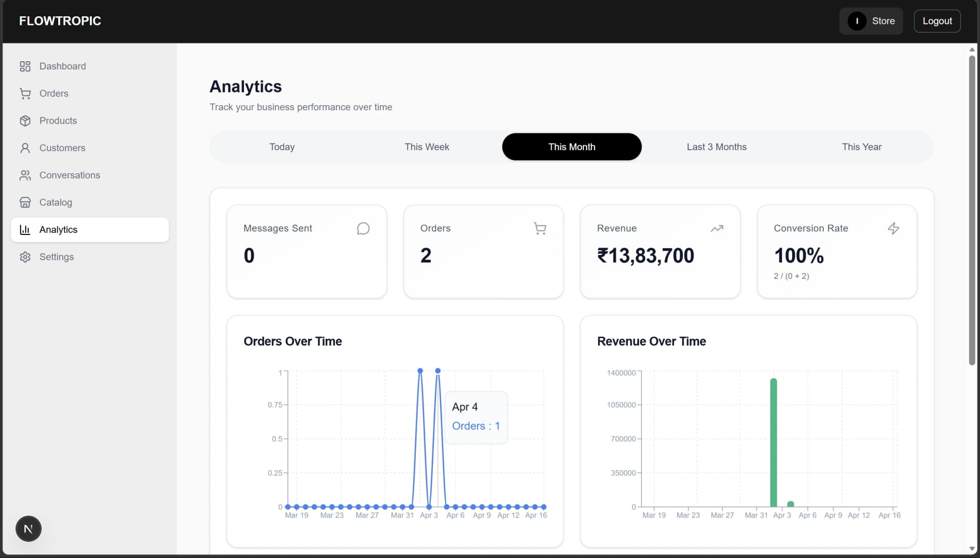Image resolution: width=980 pixels, height=558 pixels.
Task: Click the Dashboard grid icon in sidebar
Action: point(25,66)
